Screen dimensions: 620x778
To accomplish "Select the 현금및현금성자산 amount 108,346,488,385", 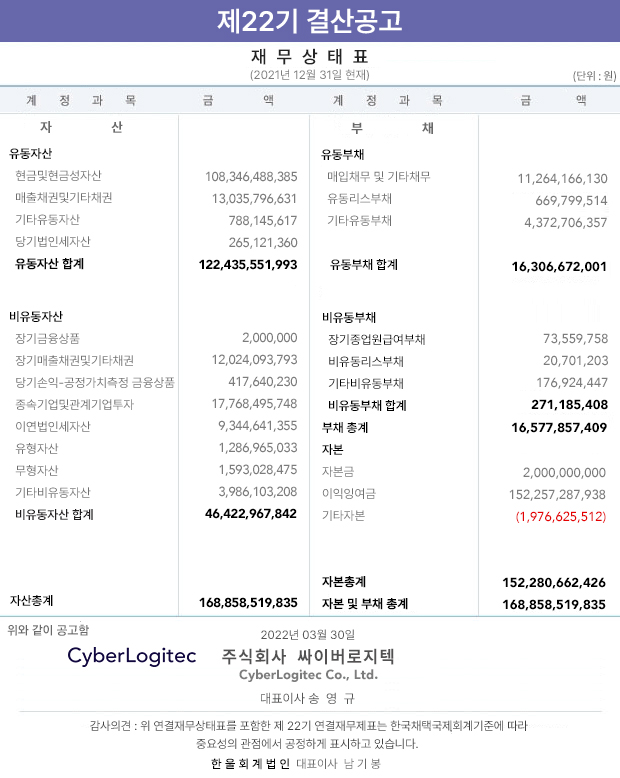I will click(x=251, y=177).
